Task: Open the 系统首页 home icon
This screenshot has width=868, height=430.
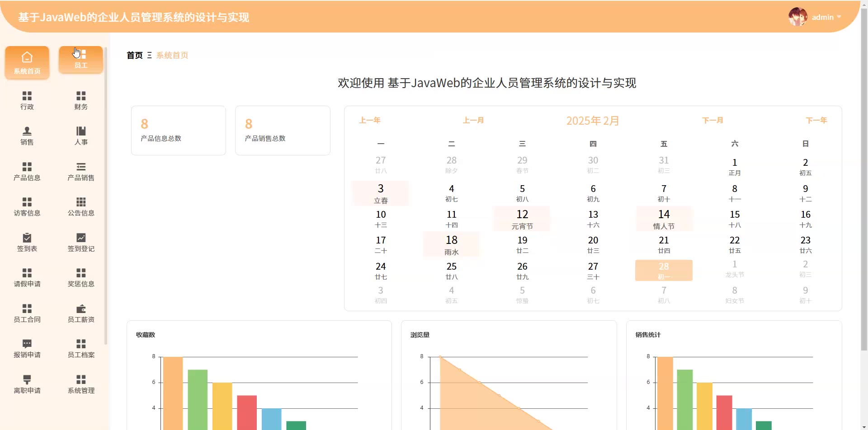Action: pos(27,58)
